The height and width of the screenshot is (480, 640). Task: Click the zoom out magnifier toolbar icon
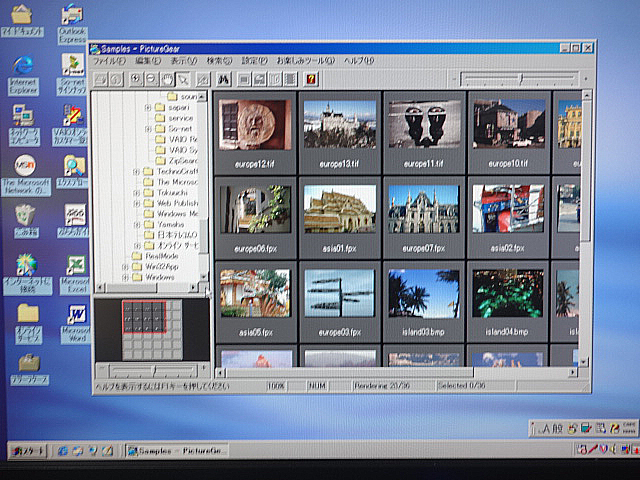pyautogui.click(x=151, y=79)
